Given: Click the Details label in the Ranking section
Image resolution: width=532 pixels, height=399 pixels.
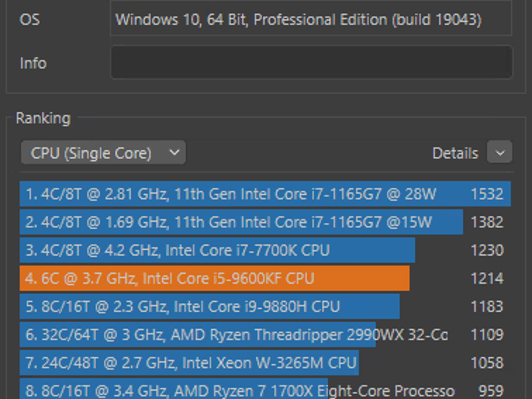Looking at the screenshot, I should pos(455,153).
